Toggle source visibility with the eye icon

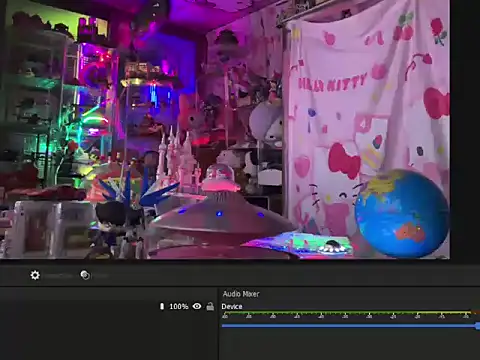click(x=197, y=306)
